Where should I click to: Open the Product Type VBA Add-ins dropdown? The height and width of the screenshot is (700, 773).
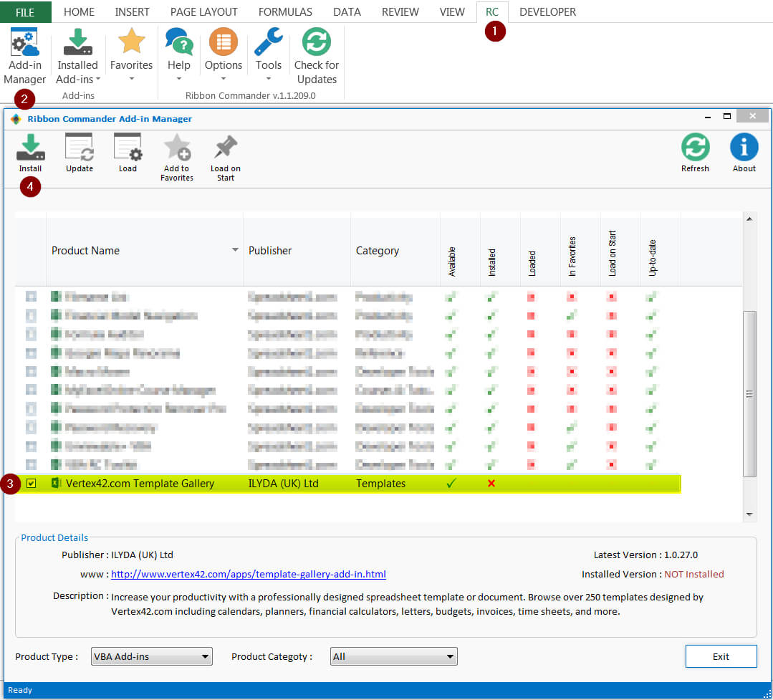(x=152, y=656)
